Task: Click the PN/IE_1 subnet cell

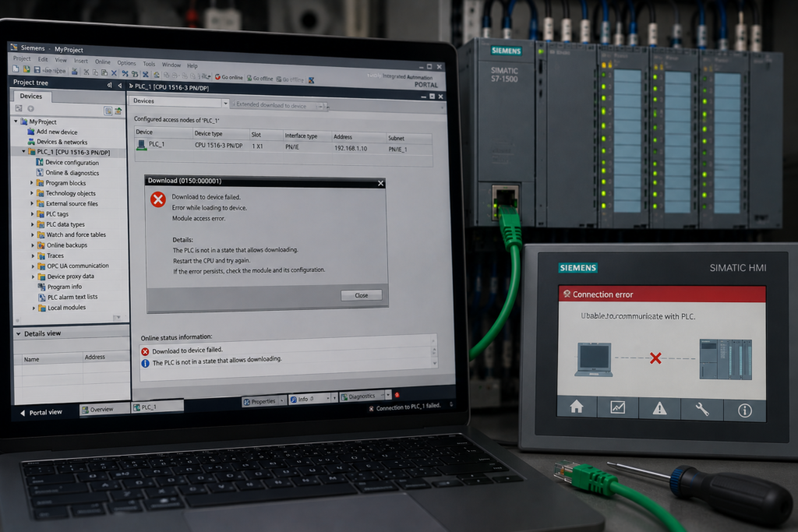Action: (x=398, y=150)
